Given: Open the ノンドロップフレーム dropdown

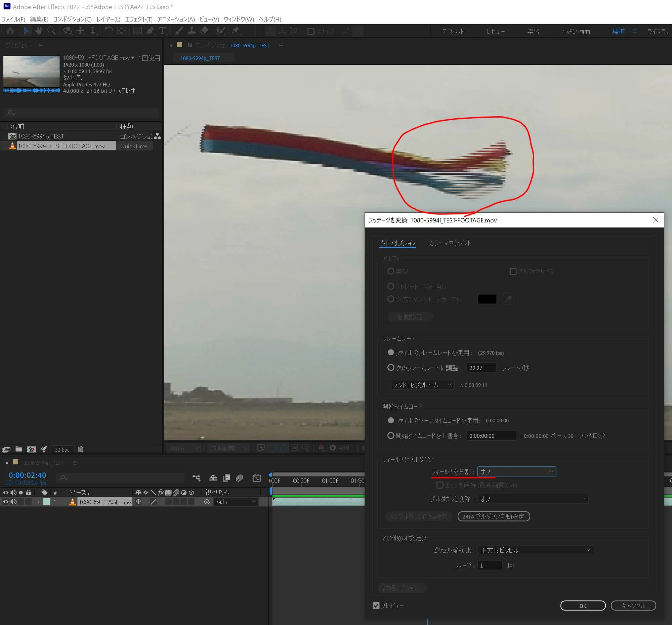Looking at the screenshot, I should point(422,385).
